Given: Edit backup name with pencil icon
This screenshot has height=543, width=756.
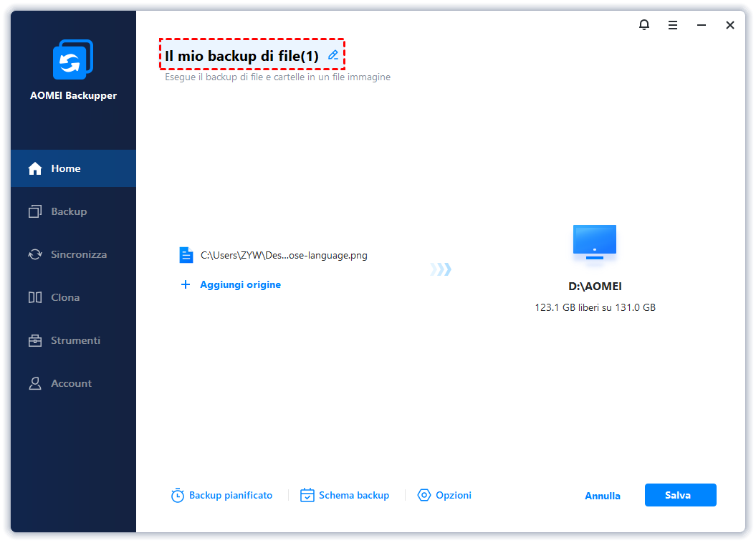Looking at the screenshot, I should pyautogui.click(x=333, y=55).
